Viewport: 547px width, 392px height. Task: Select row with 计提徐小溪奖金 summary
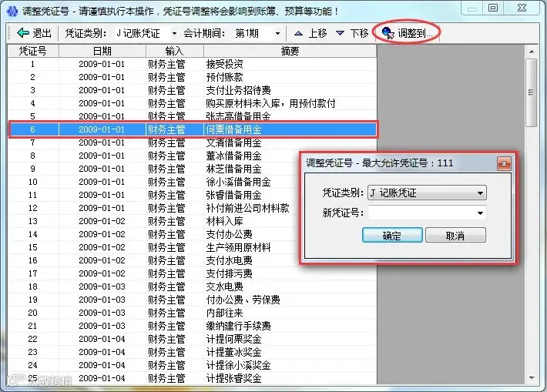(192, 365)
